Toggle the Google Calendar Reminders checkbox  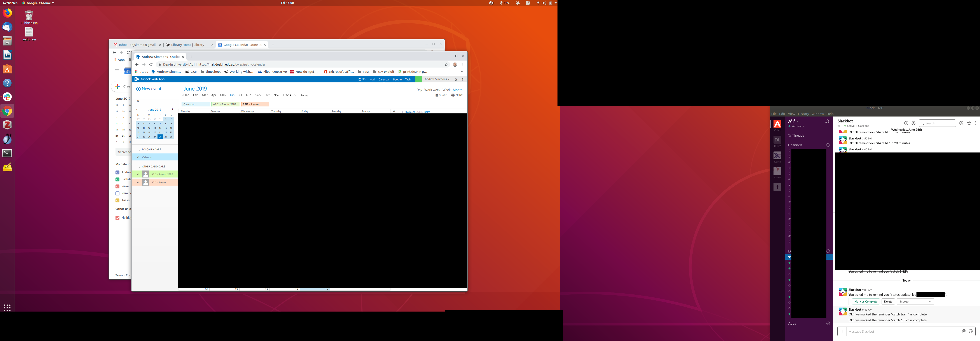point(117,193)
